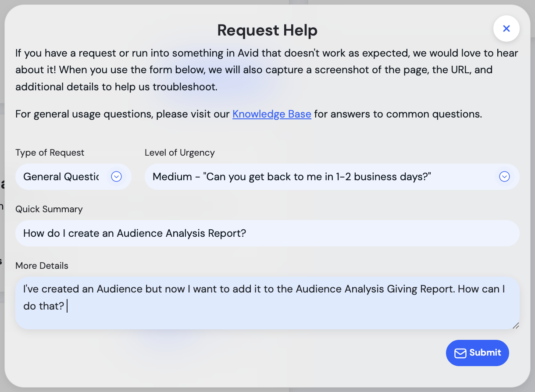Click the word "Report?" in Quick Summary

pos(228,233)
